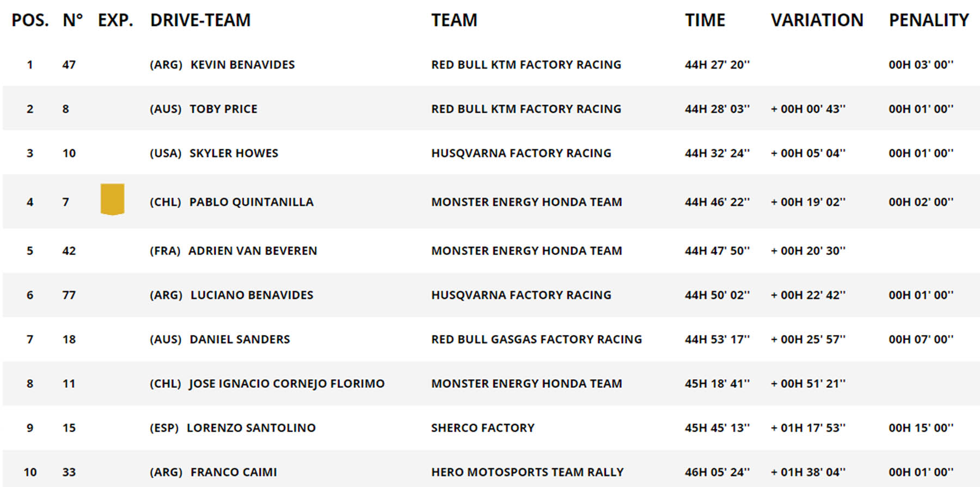
Task: Click the DRIVE-TEAM column header
Action: coord(200,20)
